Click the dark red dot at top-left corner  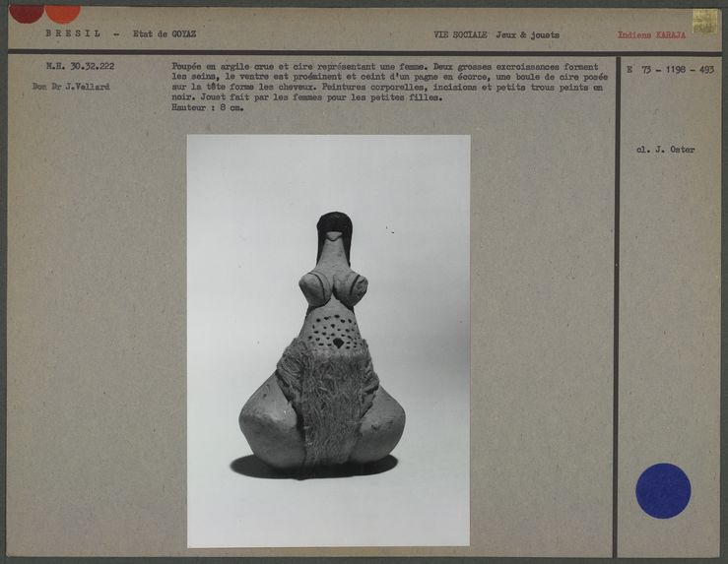[26, 12]
